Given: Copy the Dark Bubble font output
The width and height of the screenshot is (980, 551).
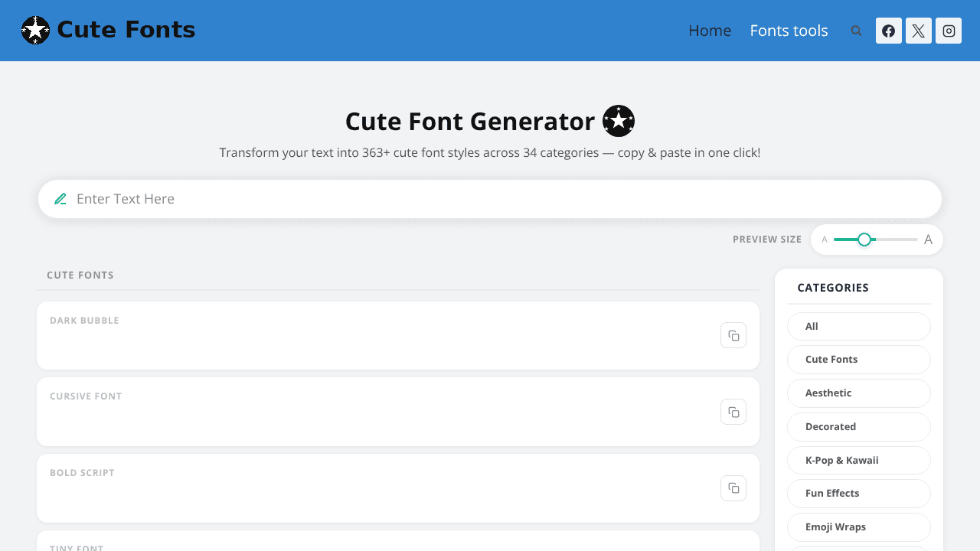Looking at the screenshot, I should click(733, 335).
